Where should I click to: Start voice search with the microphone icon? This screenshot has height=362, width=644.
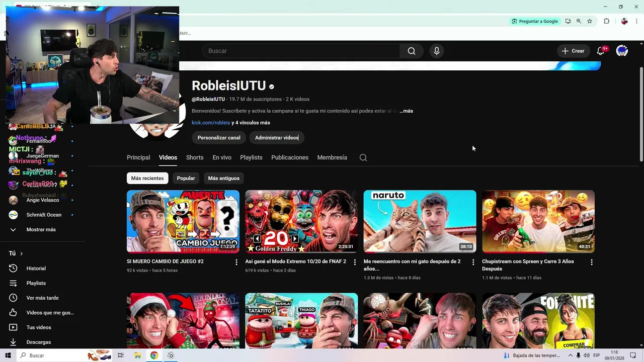tap(437, 51)
